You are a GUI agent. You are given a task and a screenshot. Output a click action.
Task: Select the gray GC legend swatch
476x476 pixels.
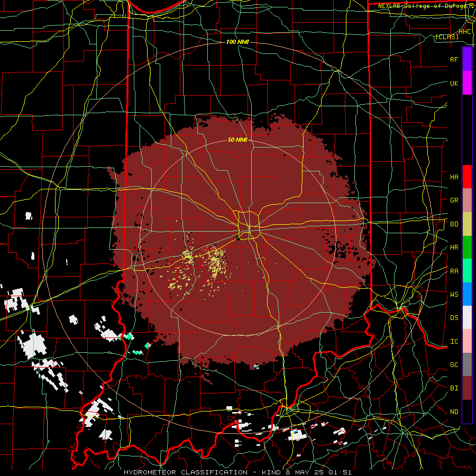[x=467, y=364]
